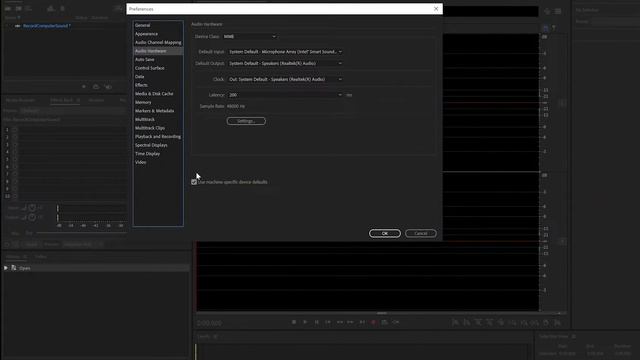The height and width of the screenshot is (360, 640).
Task: Select Appearance in the preferences list
Action: click(x=146, y=34)
